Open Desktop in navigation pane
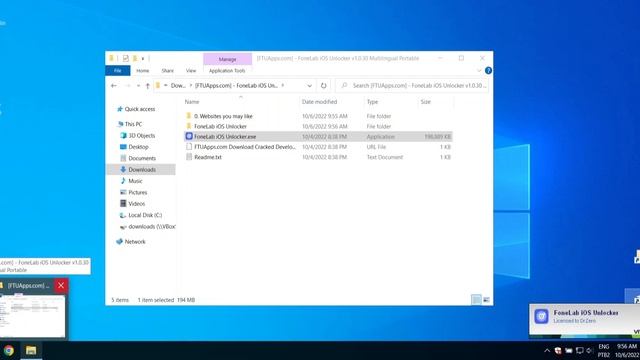This screenshot has width=640, height=360. click(138, 147)
